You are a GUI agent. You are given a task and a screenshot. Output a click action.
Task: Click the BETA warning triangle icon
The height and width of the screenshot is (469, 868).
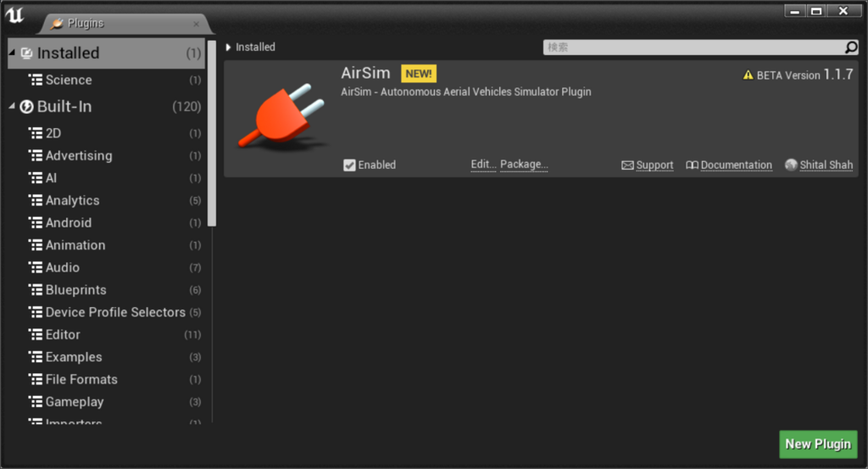748,75
